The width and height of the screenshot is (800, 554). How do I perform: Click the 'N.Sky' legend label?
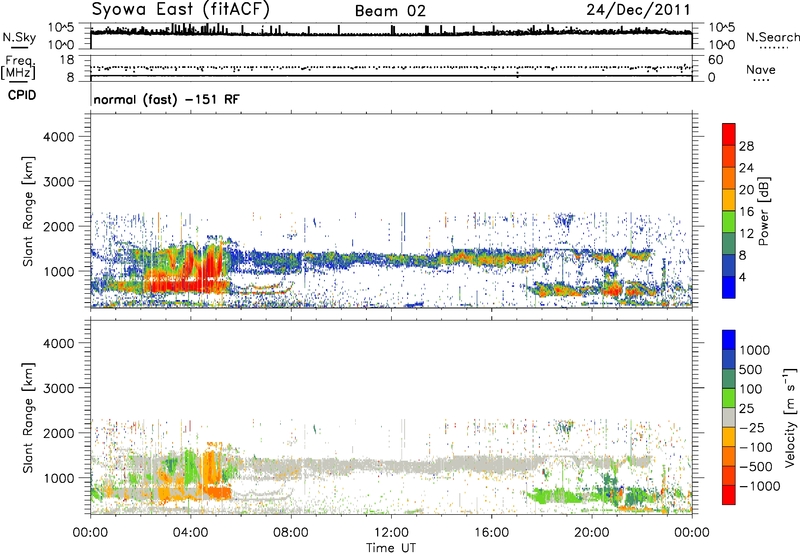(x=19, y=38)
